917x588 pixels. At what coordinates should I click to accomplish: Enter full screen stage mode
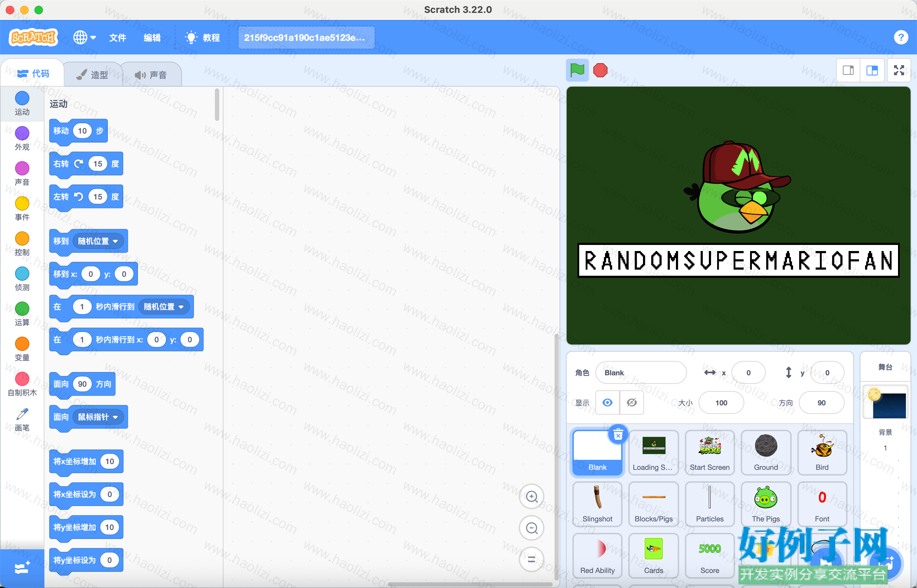coord(899,70)
